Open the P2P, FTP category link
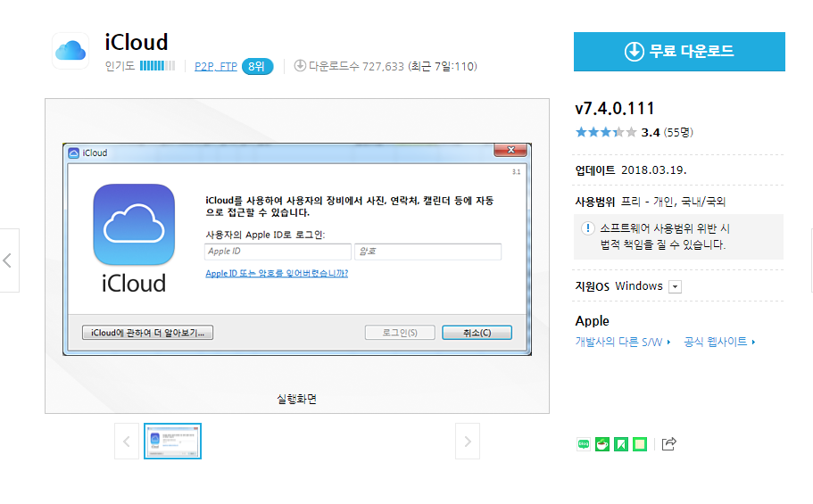Image resolution: width=813 pixels, height=504 pixels. click(216, 66)
